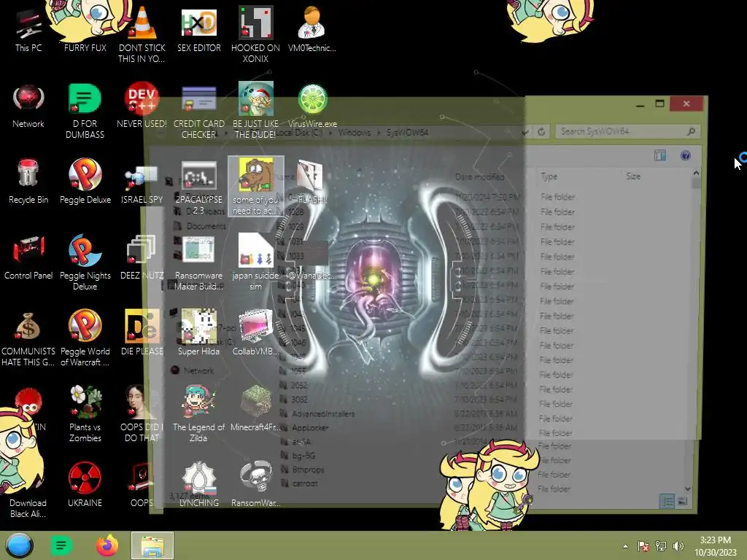Select the VLC cone DONT STICK THIS icon
Image resolution: width=747 pixels, height=560 pixels.
142,34
